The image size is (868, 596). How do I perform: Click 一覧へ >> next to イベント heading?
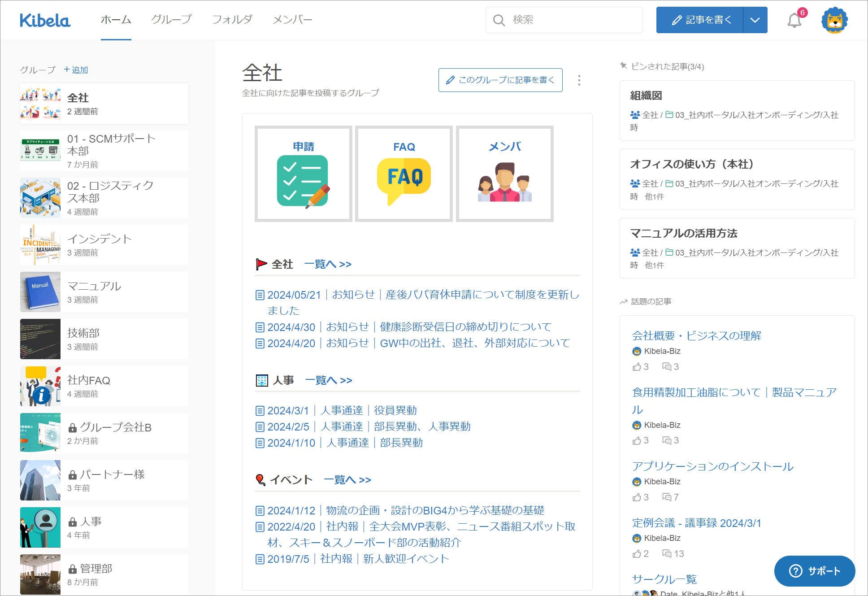point(347,480)
